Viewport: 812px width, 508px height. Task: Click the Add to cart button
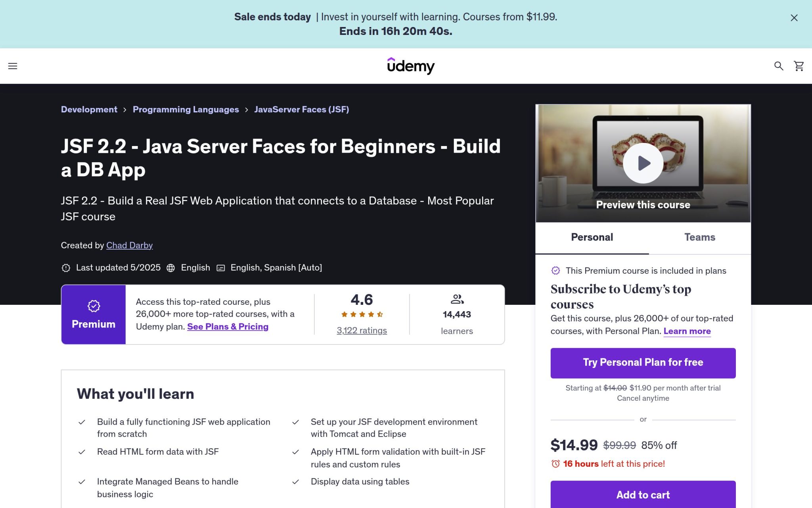[x=643, y=495]
